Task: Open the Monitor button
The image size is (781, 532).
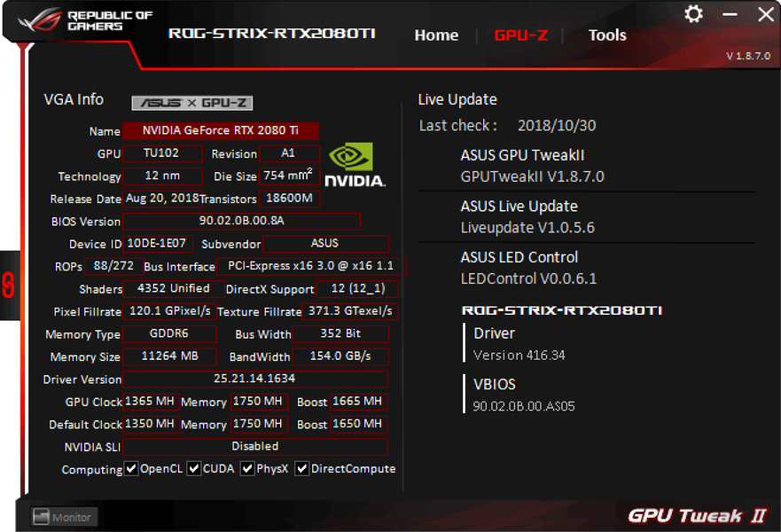Action: pos(64,517)
